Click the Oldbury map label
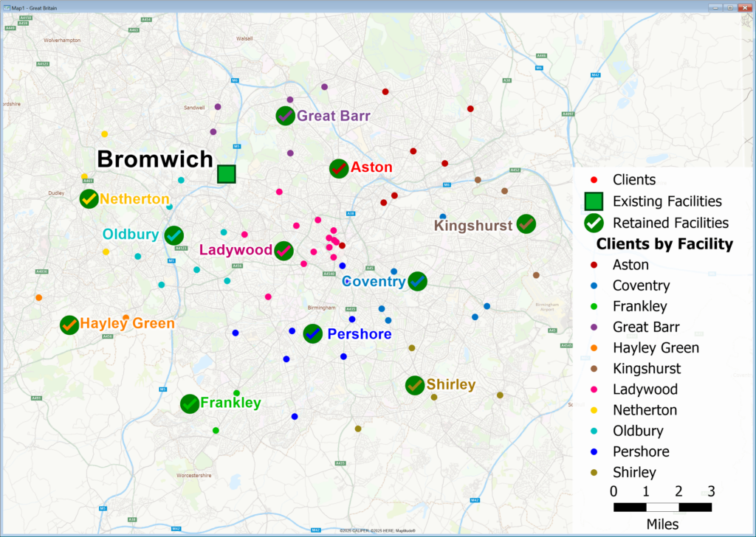 tap(131, 234)
